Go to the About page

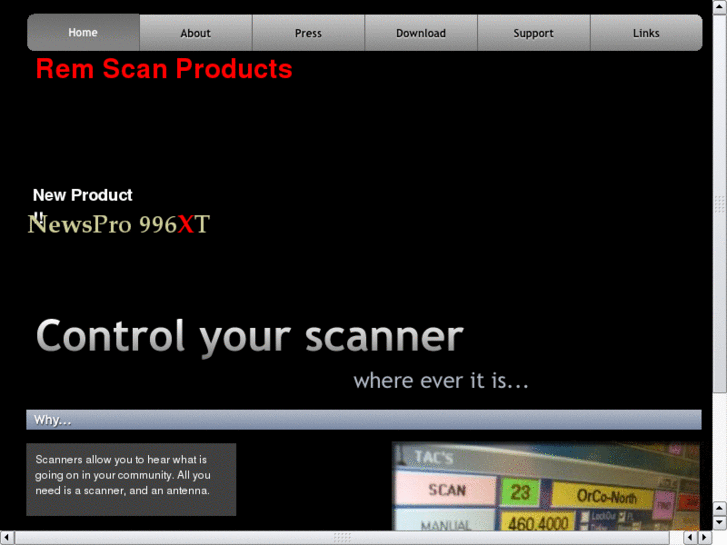[x=196, y=33]
